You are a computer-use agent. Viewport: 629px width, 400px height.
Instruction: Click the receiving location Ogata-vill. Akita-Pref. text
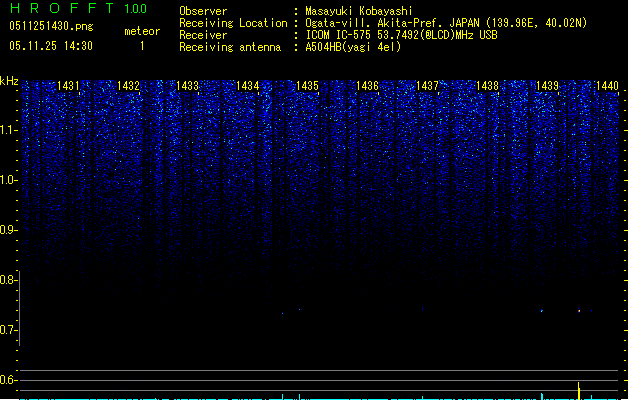[446, 23]
